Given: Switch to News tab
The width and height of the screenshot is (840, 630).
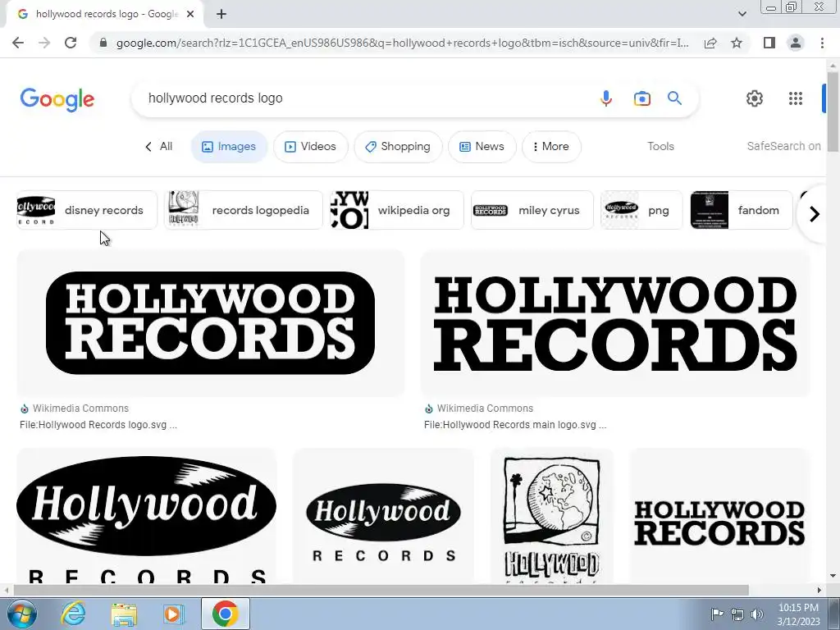Looking at the screenshot, I should (x=482, y=147).
